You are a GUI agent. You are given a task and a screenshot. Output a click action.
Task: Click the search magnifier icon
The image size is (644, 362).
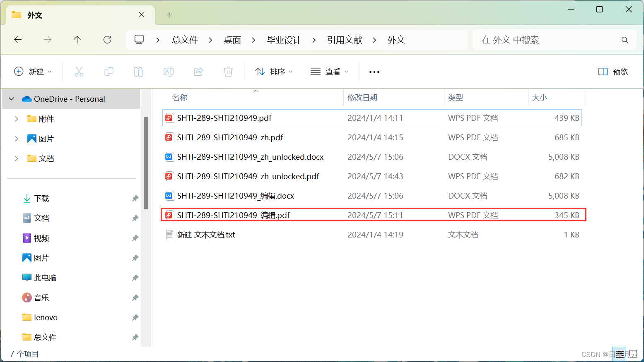pos(625,40)
